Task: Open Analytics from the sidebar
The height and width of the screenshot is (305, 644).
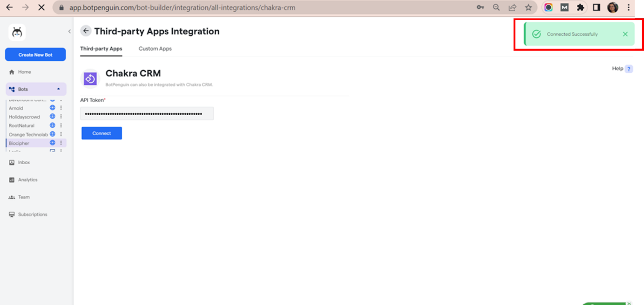Action: click(28, 180)
